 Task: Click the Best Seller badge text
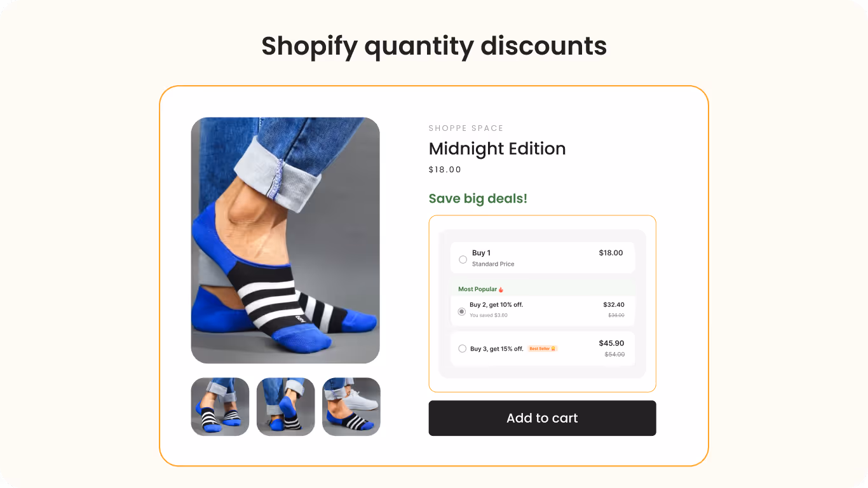[539, 349]
